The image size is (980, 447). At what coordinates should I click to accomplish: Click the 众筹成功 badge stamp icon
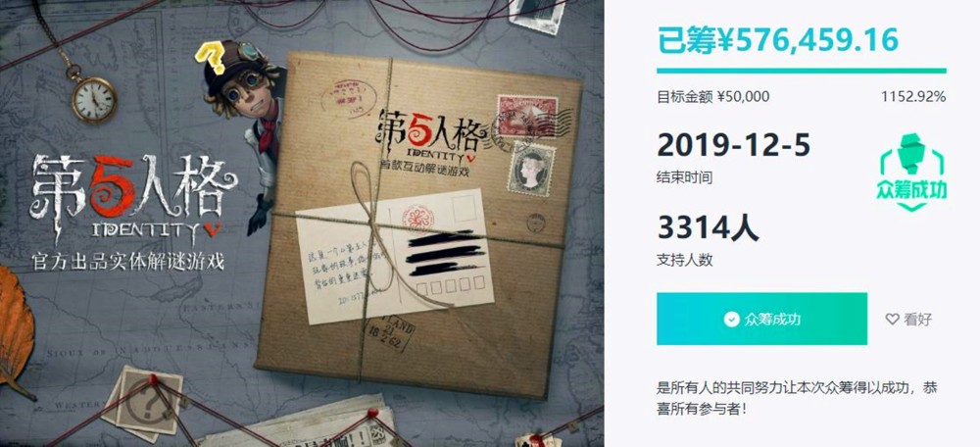tap(912, 172)
